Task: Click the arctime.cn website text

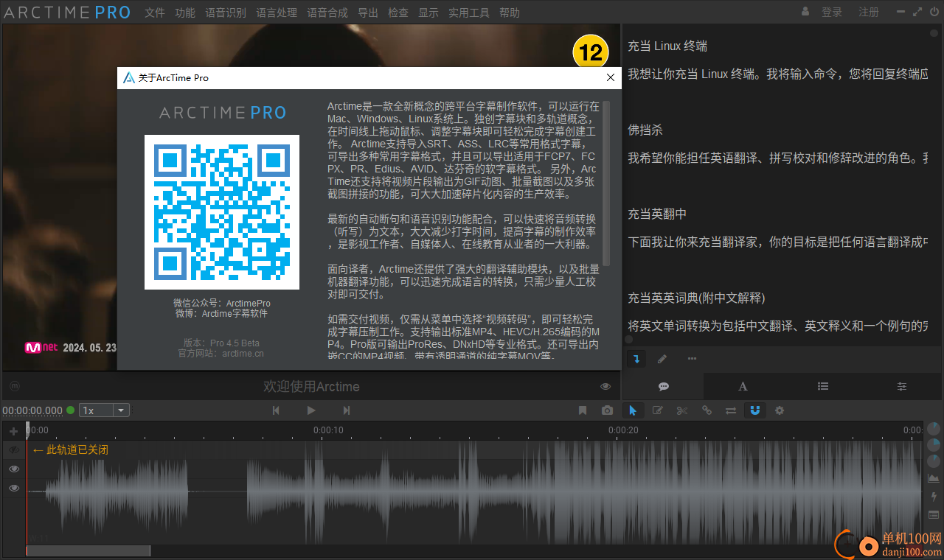Action: (243, 353)
